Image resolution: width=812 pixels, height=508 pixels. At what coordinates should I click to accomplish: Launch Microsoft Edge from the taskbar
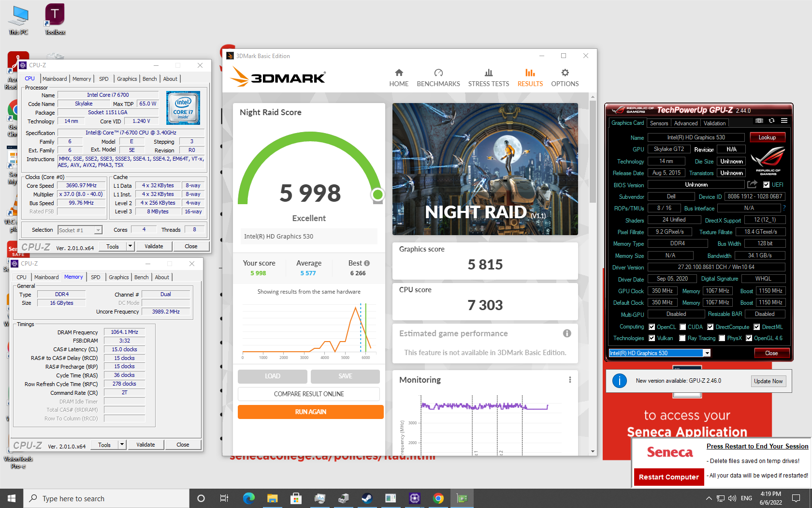click(248, 498)
